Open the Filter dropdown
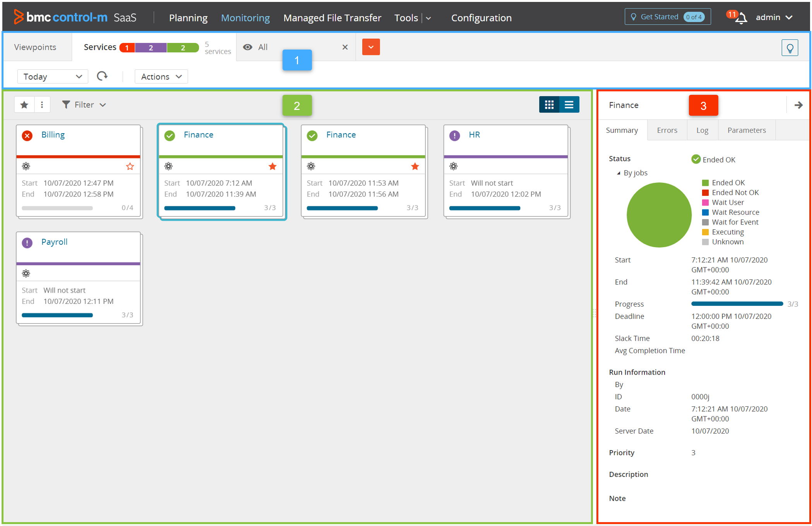Screen dimensions: 812x526 coord(84,105)
